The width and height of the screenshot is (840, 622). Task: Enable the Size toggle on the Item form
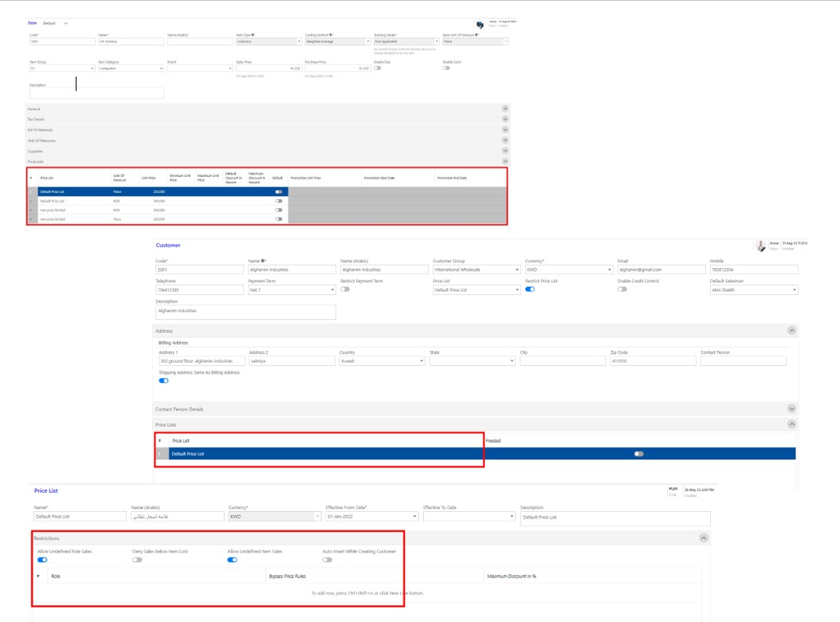coord(377,68)
